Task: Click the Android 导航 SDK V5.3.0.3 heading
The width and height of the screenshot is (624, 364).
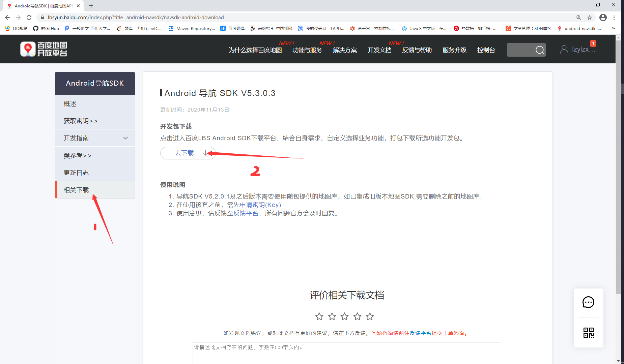Action: point(220,93)
